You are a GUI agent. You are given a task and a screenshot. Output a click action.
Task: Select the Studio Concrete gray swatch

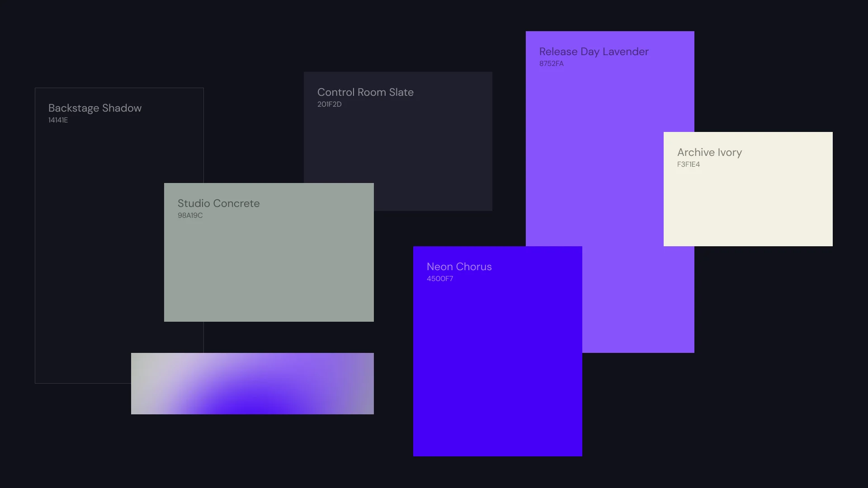click(x=269, y=271)
